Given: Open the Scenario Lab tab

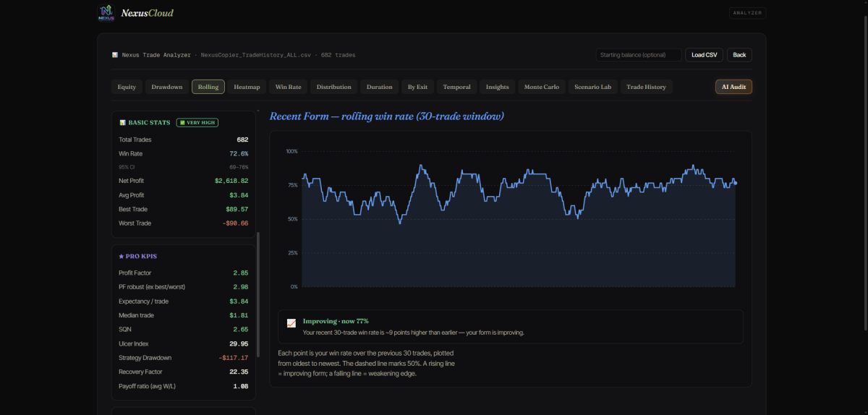Looking at the screenshot, I should pyautogui.click(x=592, y=87).
